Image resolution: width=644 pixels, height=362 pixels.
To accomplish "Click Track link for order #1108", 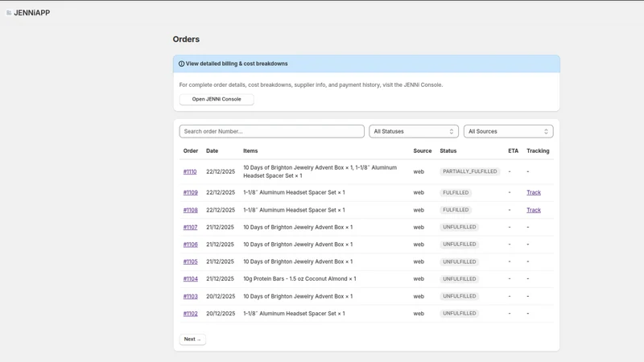I will [534, 210].
